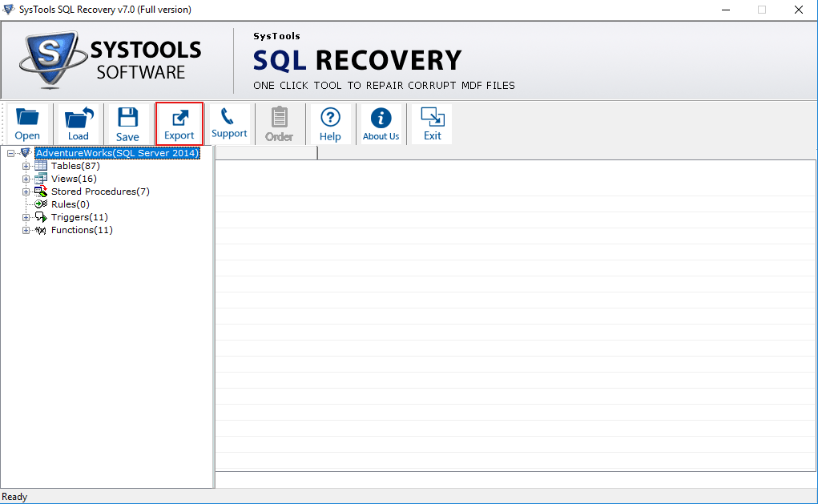This screenshot has width=818, height=504.
Task: Select Stored Procedures(7) in tree
Action: (100, 192)
